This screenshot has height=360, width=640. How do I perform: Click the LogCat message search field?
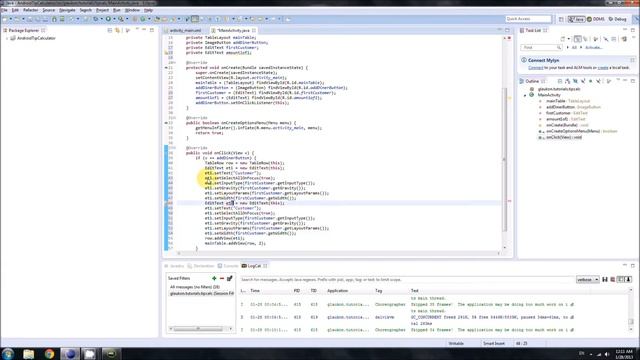(407, 280)
